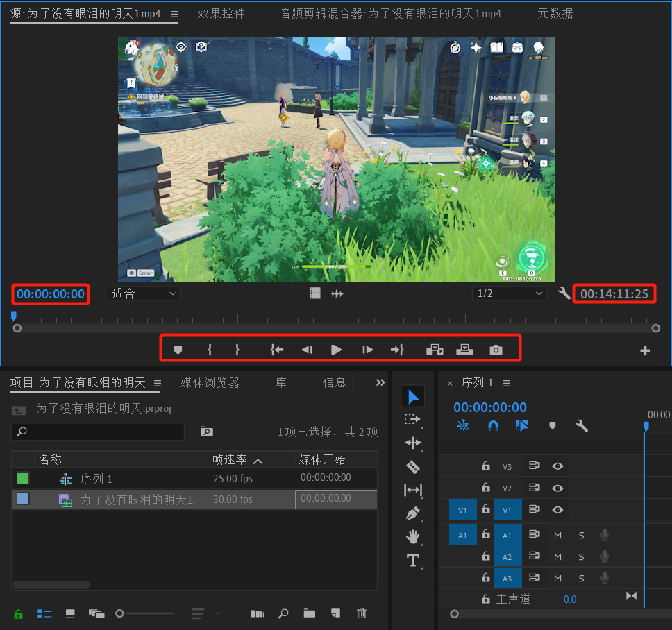Open Source monitor wrench settings
The height and width of the screenshot is (630, 672).
(564, 293)
